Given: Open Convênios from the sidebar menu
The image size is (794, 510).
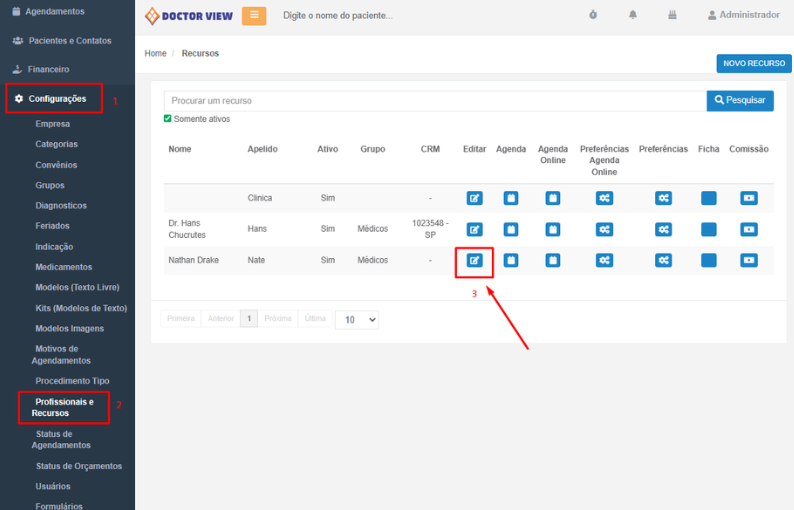Looking at the screenshot, I should point(56,165).
